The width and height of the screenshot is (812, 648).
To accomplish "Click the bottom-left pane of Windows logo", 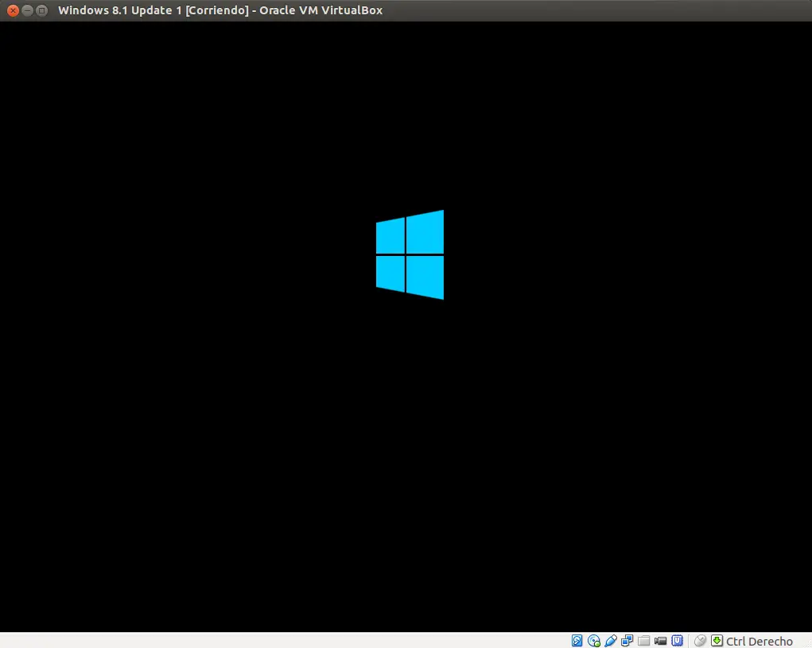I will tap(390, 274).
